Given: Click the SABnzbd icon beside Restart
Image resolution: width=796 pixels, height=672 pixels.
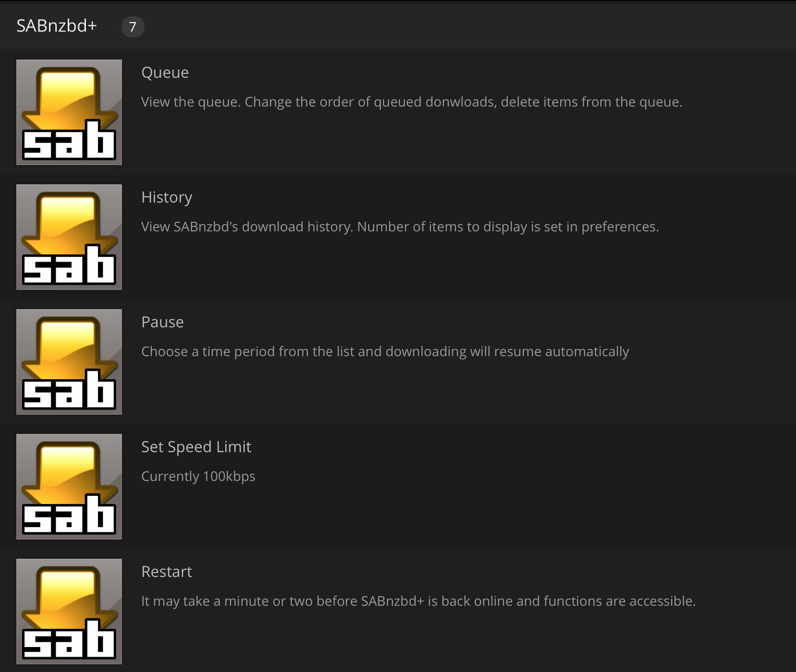Looking at the screenshot, I should click(69, 612).
